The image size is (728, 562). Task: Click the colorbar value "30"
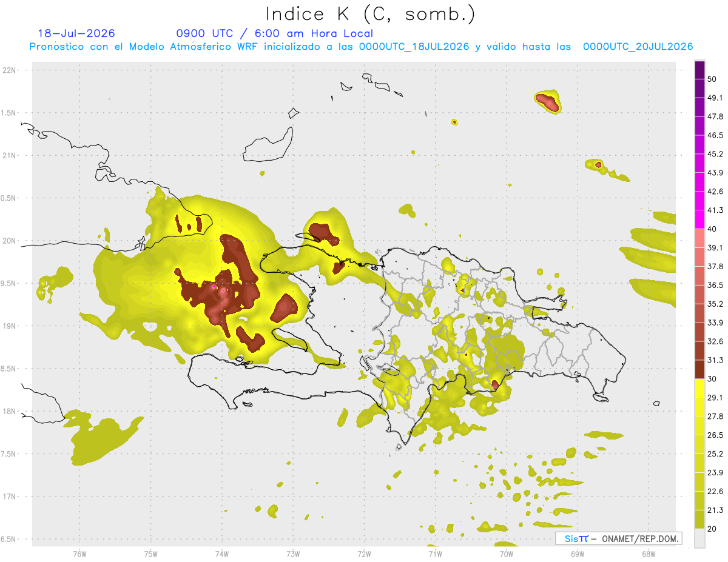(x=712, y=379)
